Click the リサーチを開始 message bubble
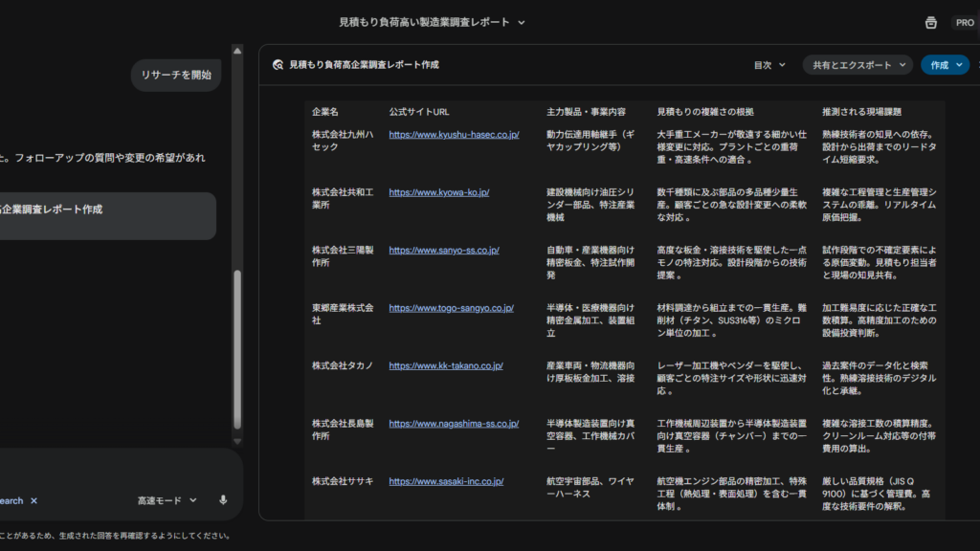The height and width of the screenshot is (551, 980). (176, 75)
